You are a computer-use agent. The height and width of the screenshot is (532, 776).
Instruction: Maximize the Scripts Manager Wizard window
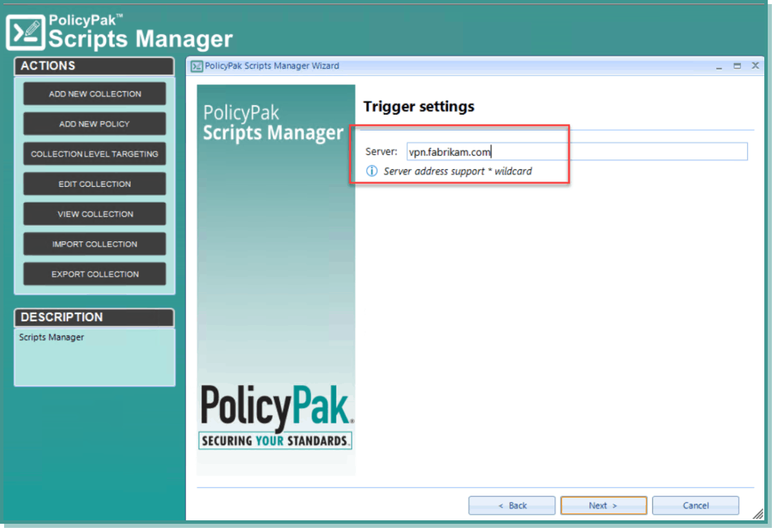point(737,66)
